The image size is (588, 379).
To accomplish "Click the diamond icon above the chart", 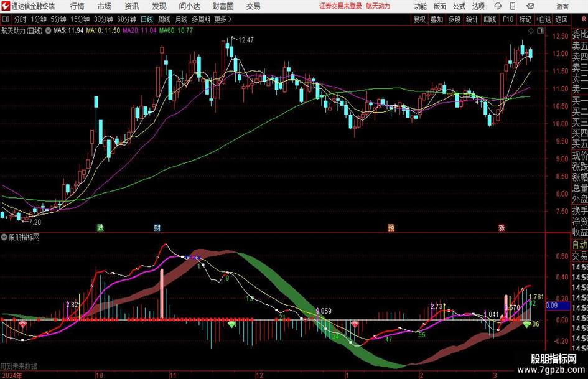I will [x=531, y=31].
